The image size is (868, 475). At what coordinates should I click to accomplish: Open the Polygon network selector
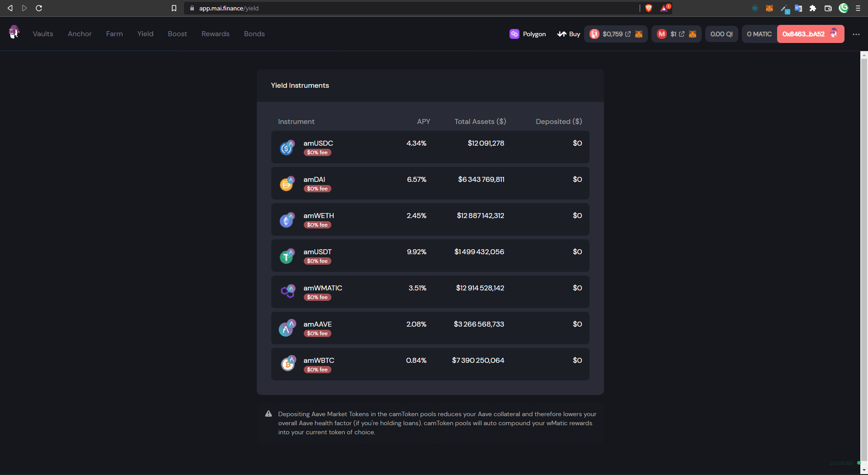click(x=528, y=34)
